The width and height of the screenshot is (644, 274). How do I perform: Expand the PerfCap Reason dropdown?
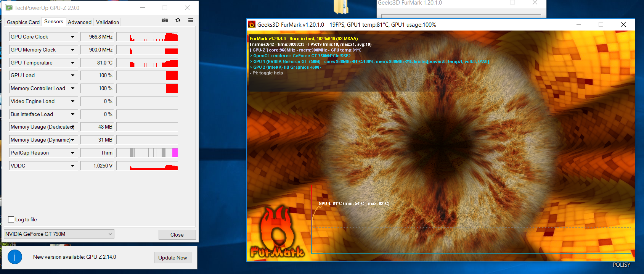[72, 153]
